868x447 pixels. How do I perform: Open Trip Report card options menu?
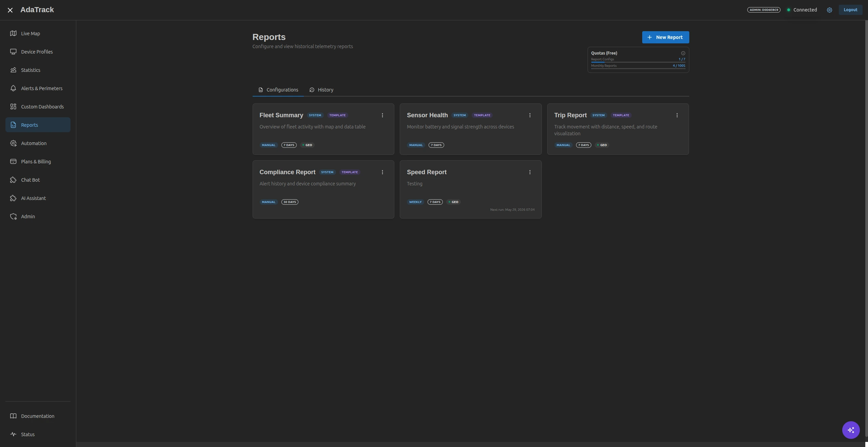[677, 115]
